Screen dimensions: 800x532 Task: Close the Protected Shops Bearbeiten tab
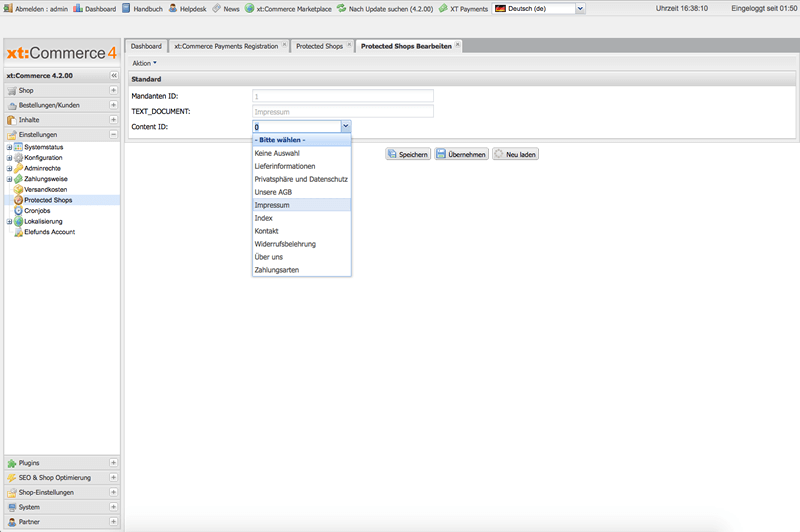(x=457, y=44)
